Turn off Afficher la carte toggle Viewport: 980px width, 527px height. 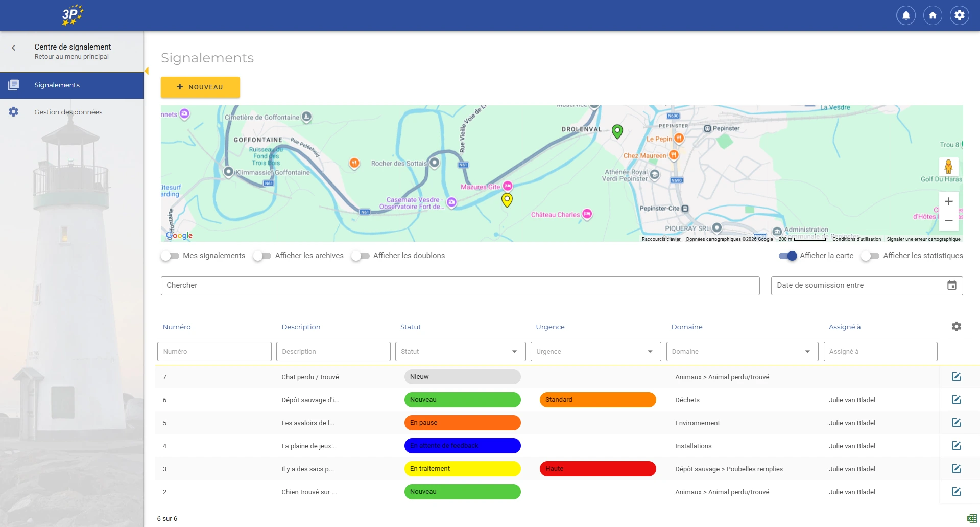tap(787, 256)
